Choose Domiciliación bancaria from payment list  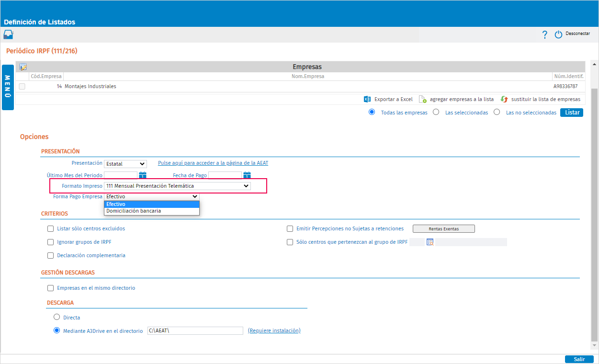coord(152,211)
